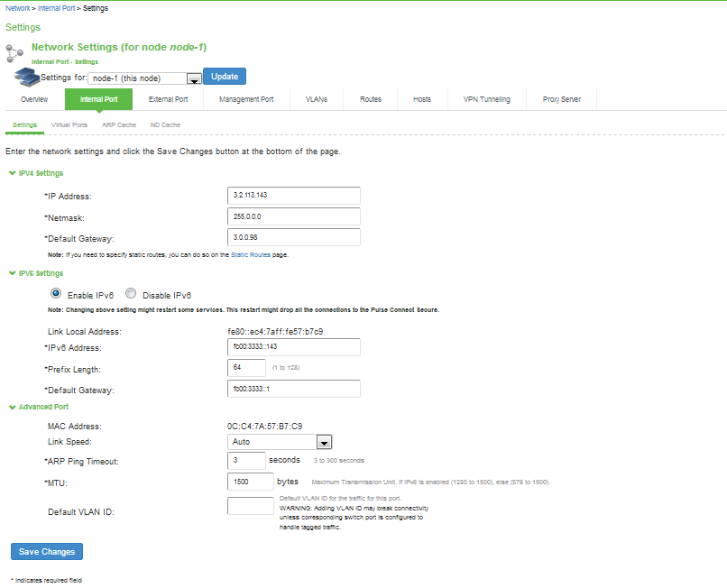Open the Virtual Ports sub-tab
727x588 pixels.
(69, 124)
